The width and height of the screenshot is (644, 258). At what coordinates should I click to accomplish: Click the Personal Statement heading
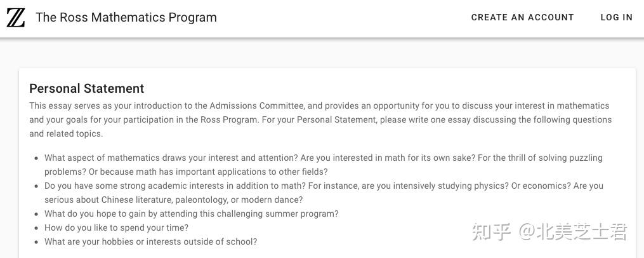tap(87, 88)
